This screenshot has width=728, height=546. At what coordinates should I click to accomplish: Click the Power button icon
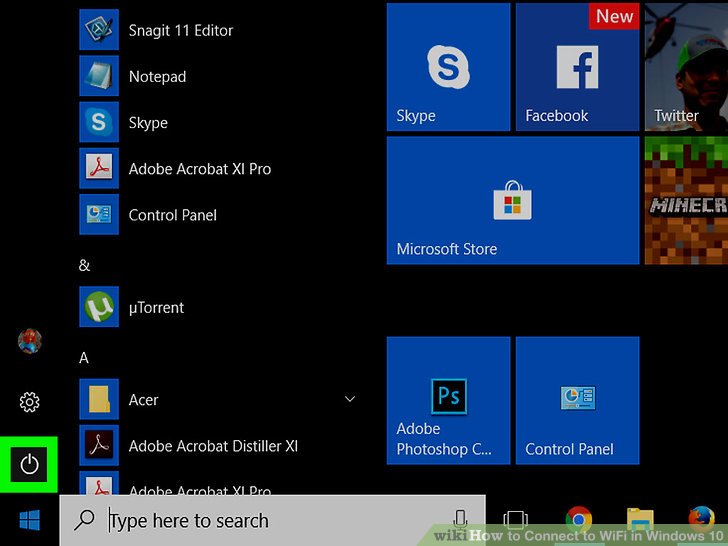pyautogui.click(x=29, y=464)
